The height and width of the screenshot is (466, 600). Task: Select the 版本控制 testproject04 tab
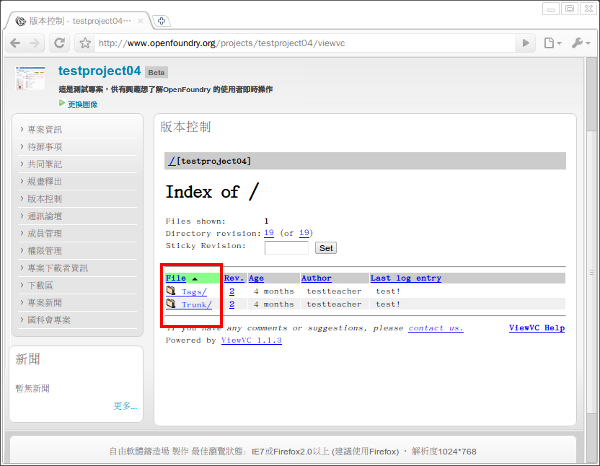[x=77, y=21]
